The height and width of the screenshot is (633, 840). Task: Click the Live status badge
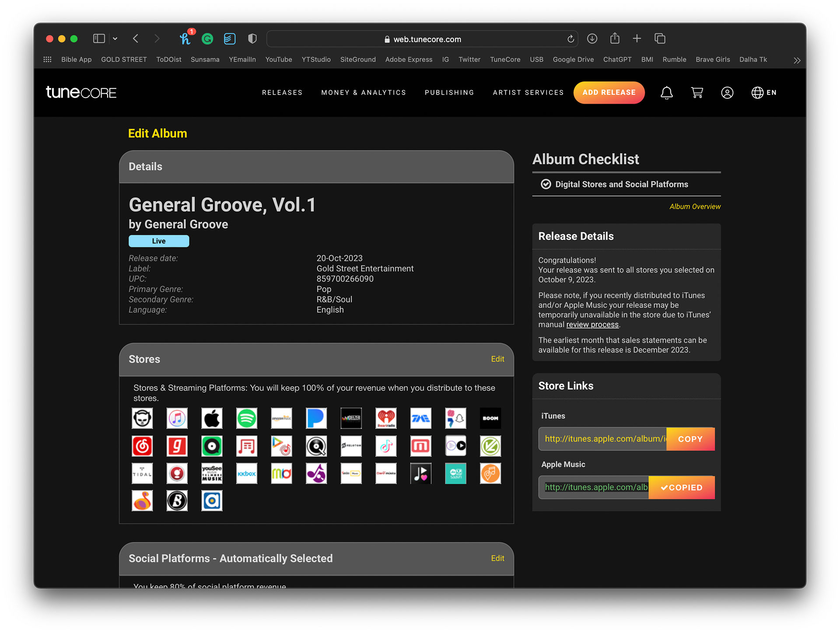tap(159, 241)
